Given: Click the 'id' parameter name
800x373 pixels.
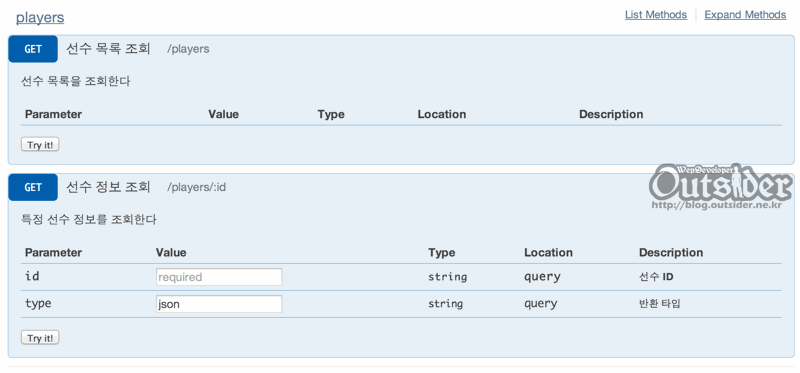Looking at the screenshot, I should pos(32,277).
